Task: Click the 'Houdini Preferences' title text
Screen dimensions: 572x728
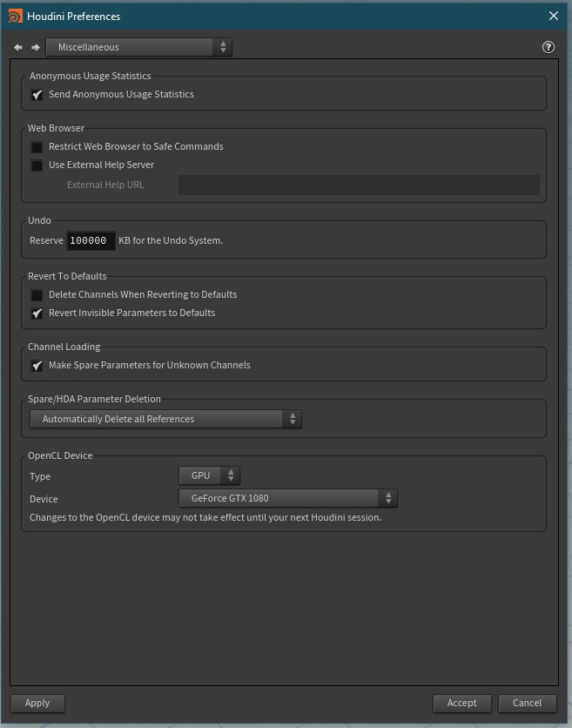Action: tap(74, 17)
